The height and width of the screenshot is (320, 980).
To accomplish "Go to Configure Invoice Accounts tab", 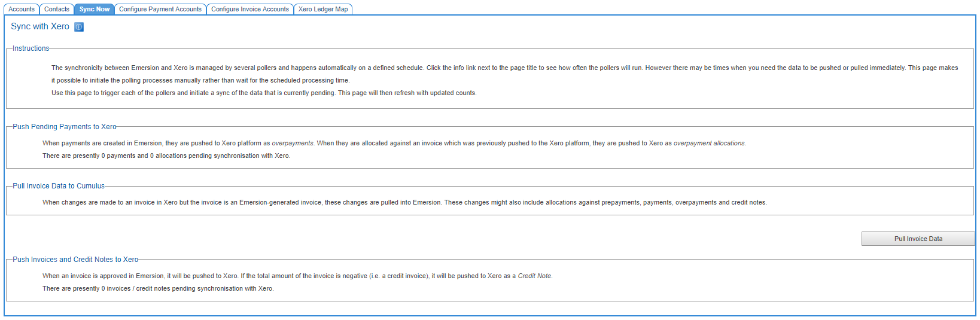I will 250,10.
